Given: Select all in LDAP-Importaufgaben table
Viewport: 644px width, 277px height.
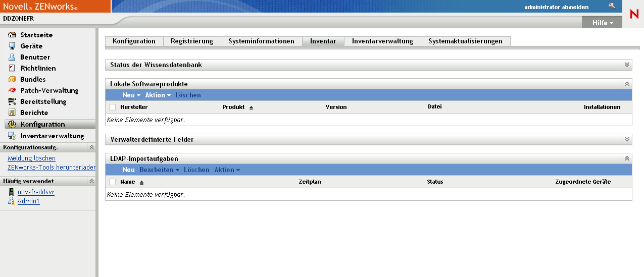Looking at the screenshot, I should [x=112, y=182].
